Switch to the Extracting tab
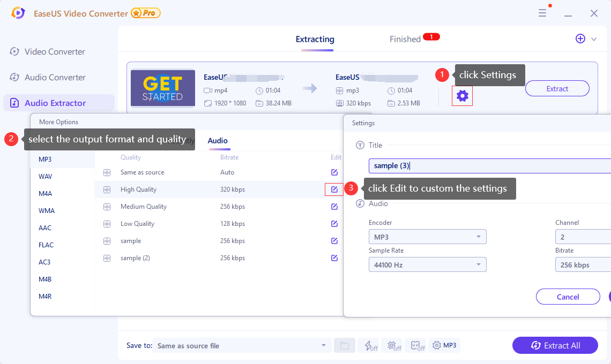 pyautogui.click(x=315, y=39)
